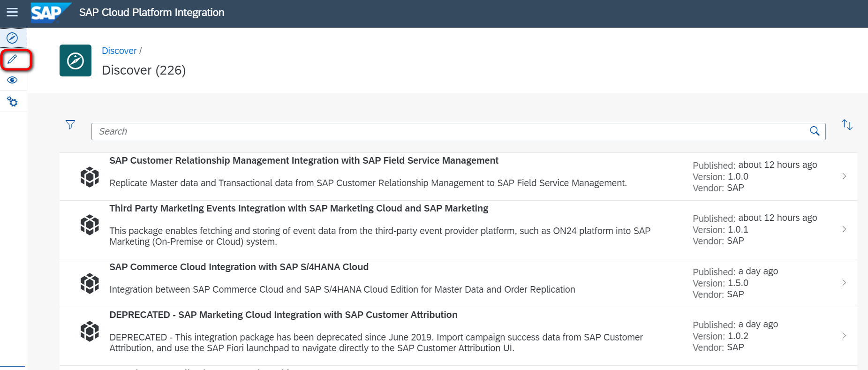Follow the Discover breadcrumb link
The height and width of the screenshot is (370, 868).
coord(119,51)
